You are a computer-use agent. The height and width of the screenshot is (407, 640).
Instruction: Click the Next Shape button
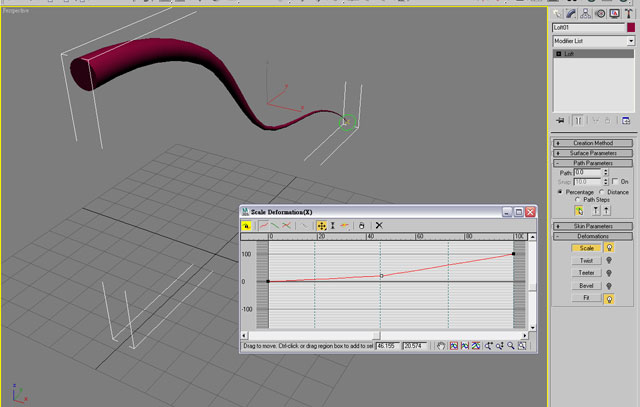pos(607,211)
